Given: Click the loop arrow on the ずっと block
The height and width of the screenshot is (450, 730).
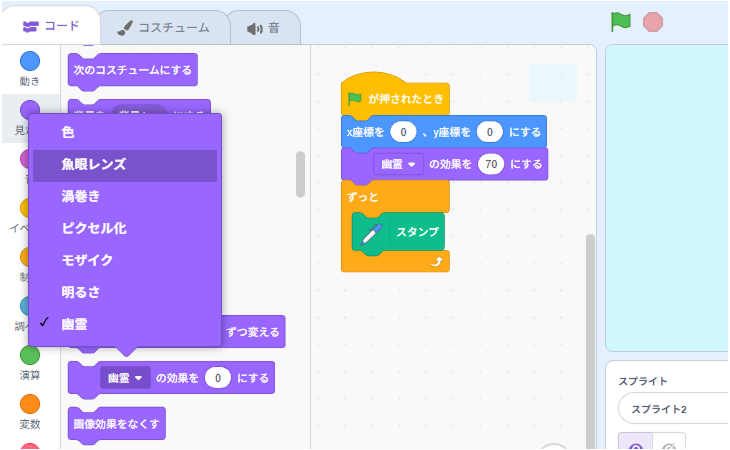Looking at the screenshot, I should [437, 262].
